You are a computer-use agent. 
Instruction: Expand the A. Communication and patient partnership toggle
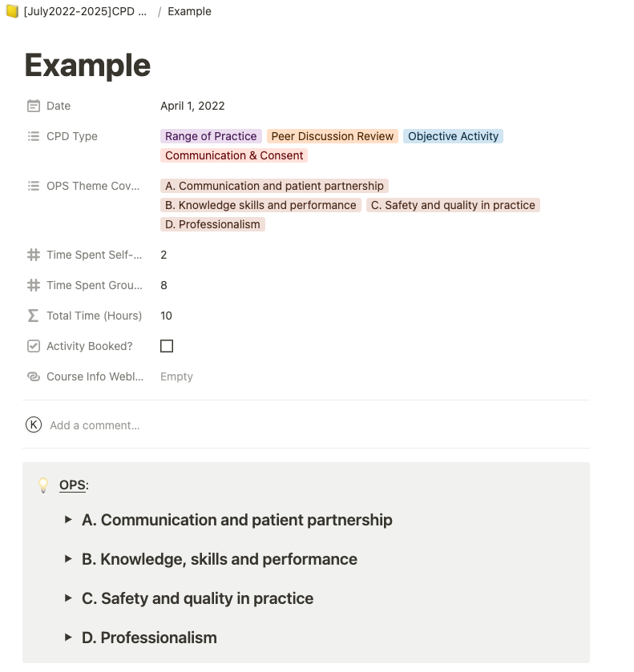coord(68,520)
